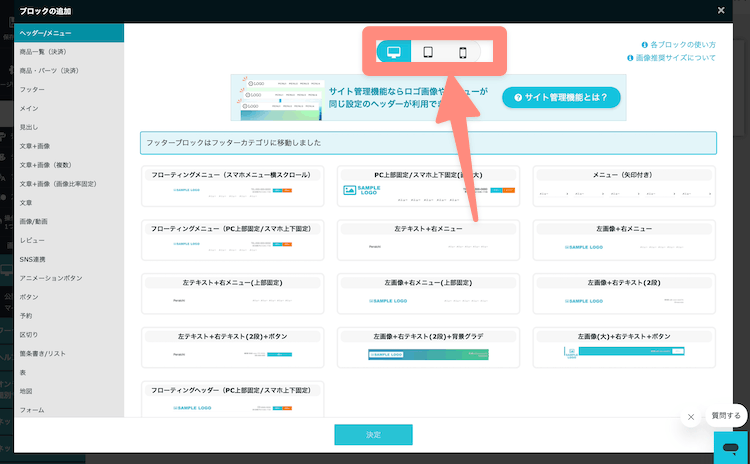Select 文章+画像（複数） category
The height and width of the screenshot is (464, 750).
pos(69,165)
